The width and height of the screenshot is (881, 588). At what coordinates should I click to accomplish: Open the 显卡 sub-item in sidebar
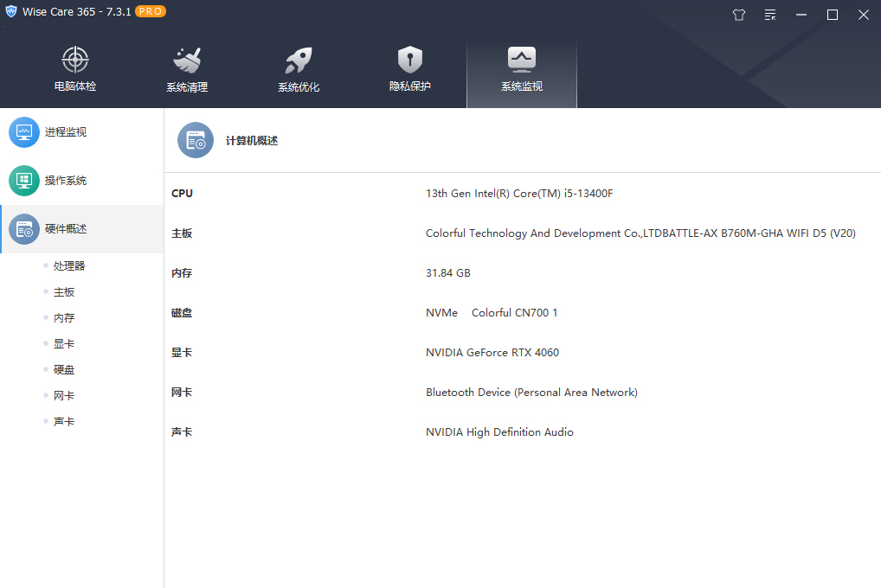coord(64,343)
